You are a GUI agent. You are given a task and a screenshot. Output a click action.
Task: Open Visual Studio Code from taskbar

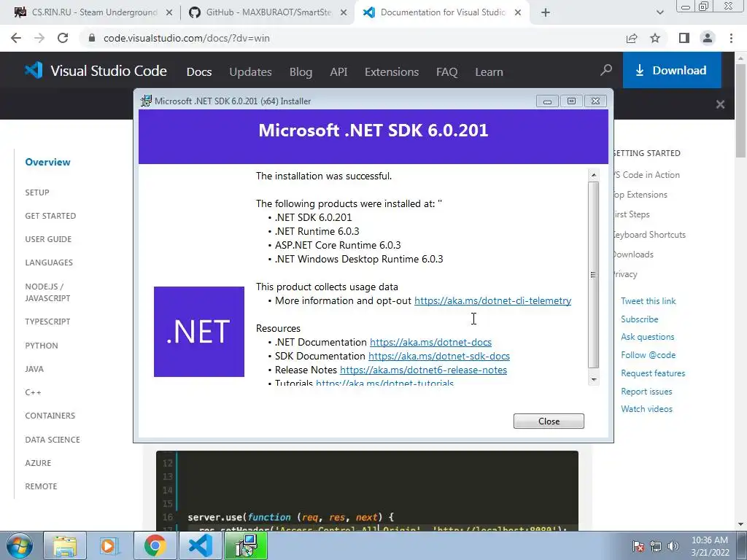click(x=200, y=545)
